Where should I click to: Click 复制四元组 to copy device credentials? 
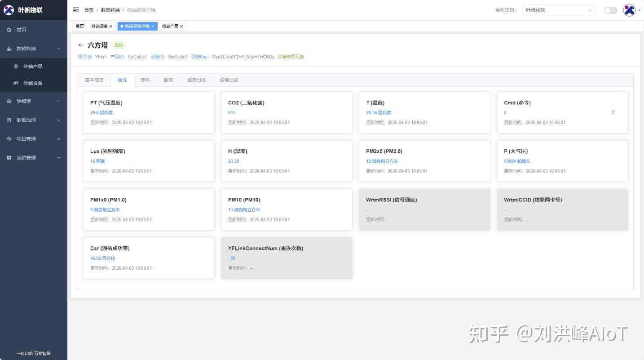coord(291,57)
